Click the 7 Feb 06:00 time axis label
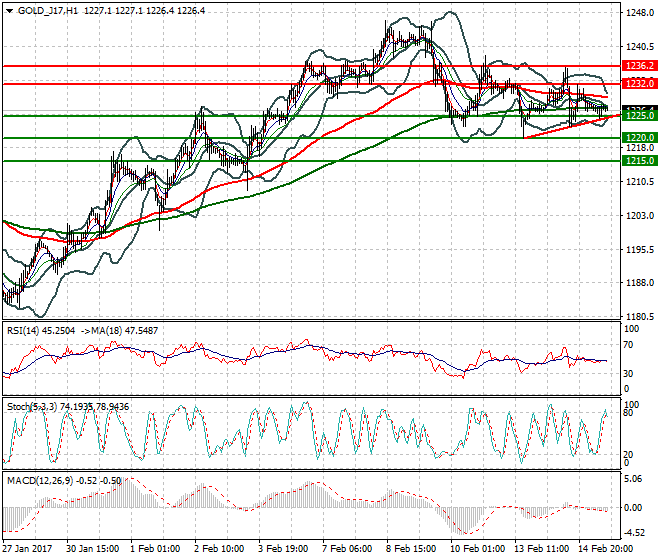Image resolution: width=660 pixels, height=560 pixels. click(347, 549)
